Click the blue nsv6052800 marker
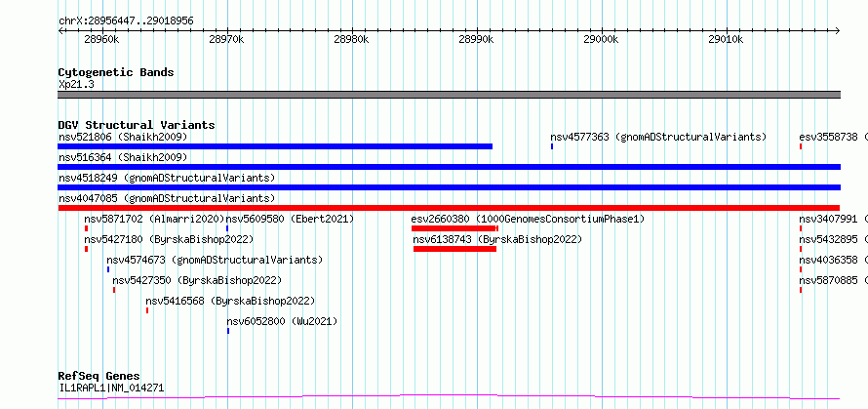Screen dimensions: 868x409 point(228,331)
